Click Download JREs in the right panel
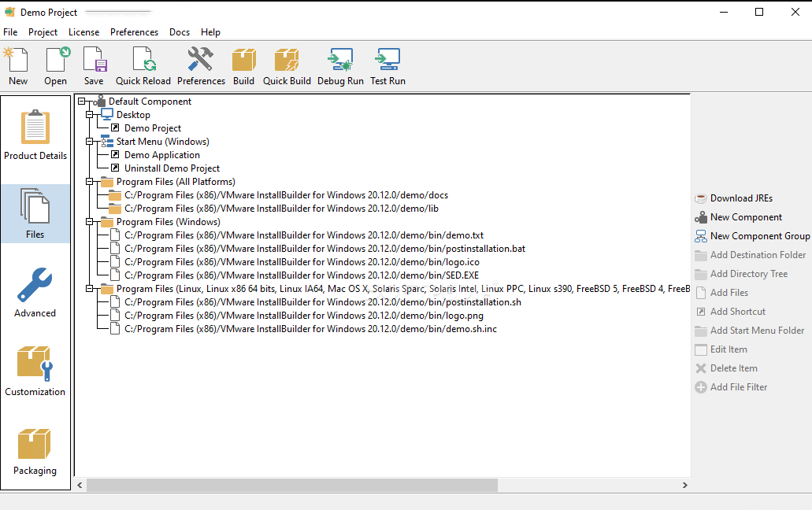This screenshot has height=510, width=812. 734,198
